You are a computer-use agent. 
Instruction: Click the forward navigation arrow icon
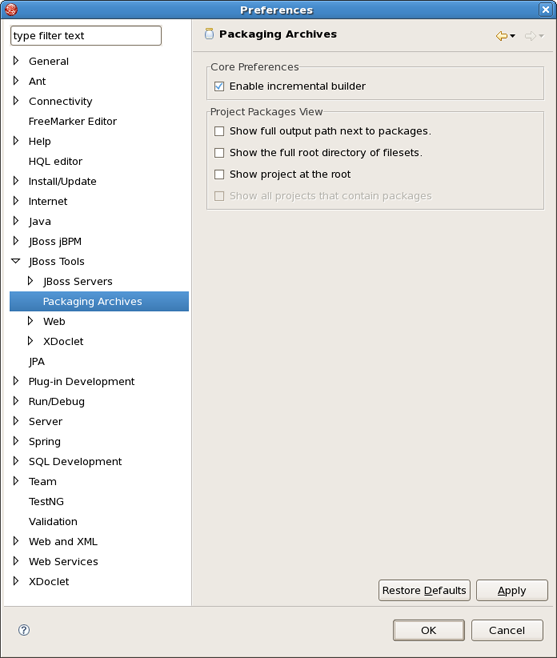[530, 36]
